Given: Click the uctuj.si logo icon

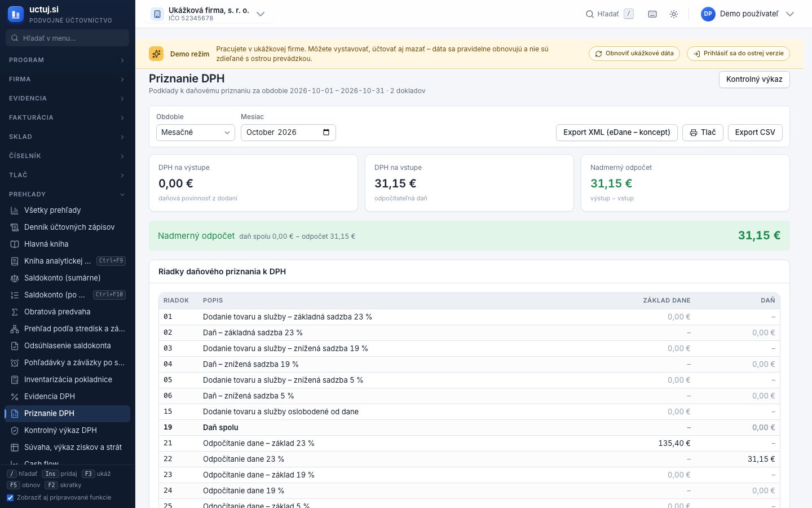Looking at the screenshot, I should pos(16,14).
